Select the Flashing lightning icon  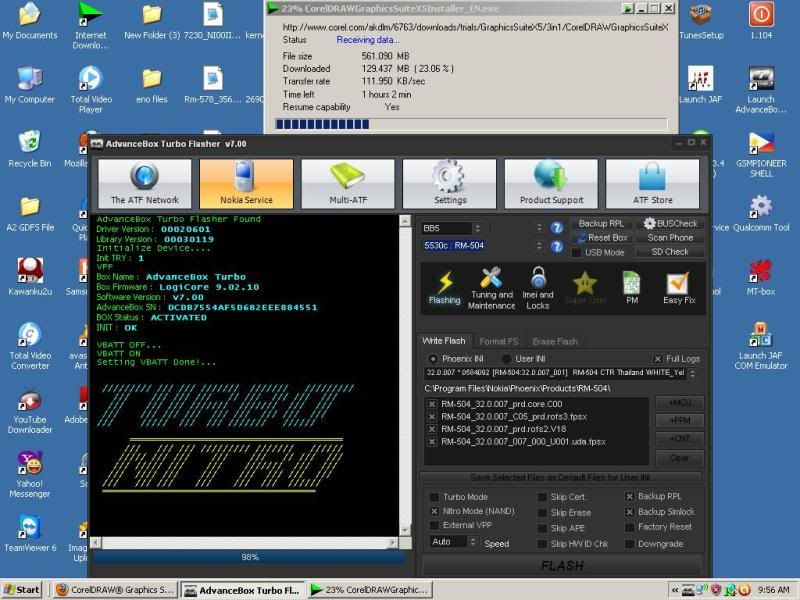tap(444, 287)
